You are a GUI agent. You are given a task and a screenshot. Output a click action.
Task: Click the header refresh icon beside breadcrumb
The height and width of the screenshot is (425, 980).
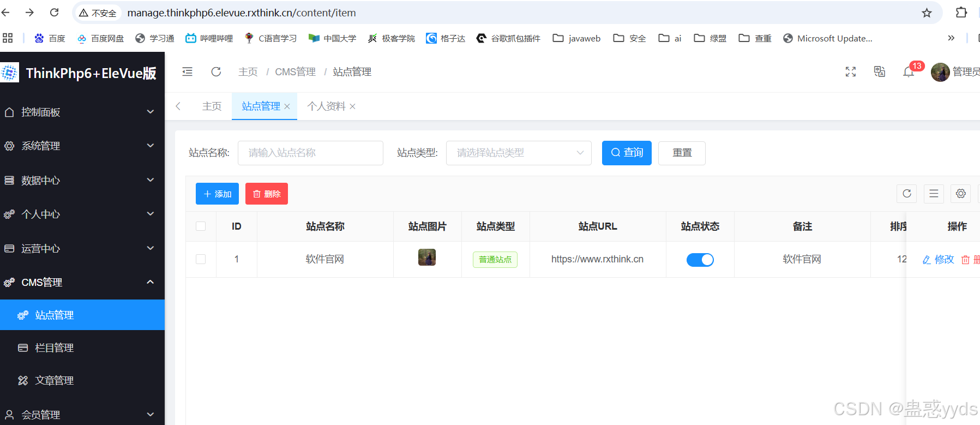point(216,71)
